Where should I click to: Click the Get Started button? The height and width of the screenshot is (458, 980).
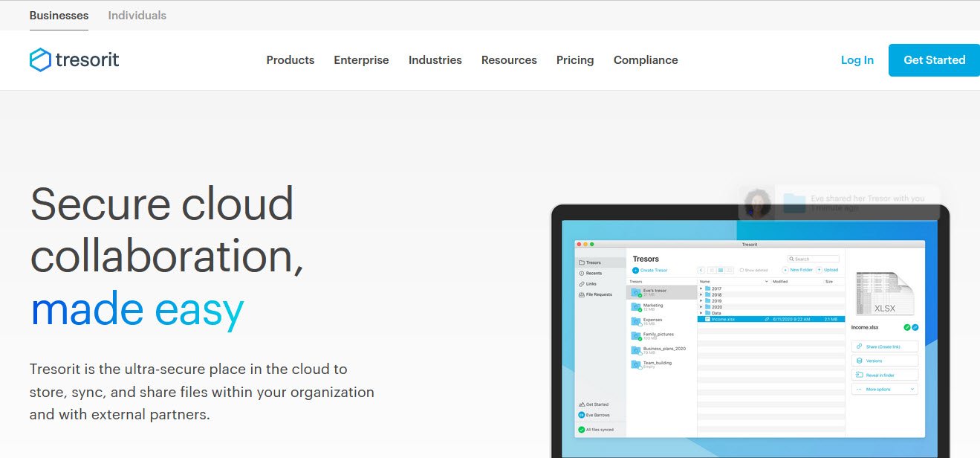click(x=934, y=60)
